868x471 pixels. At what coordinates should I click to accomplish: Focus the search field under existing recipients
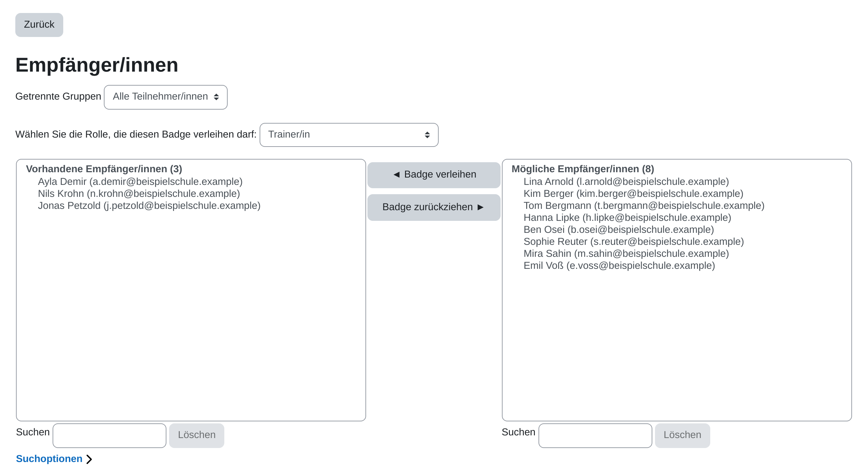click(x=109, y=436)
